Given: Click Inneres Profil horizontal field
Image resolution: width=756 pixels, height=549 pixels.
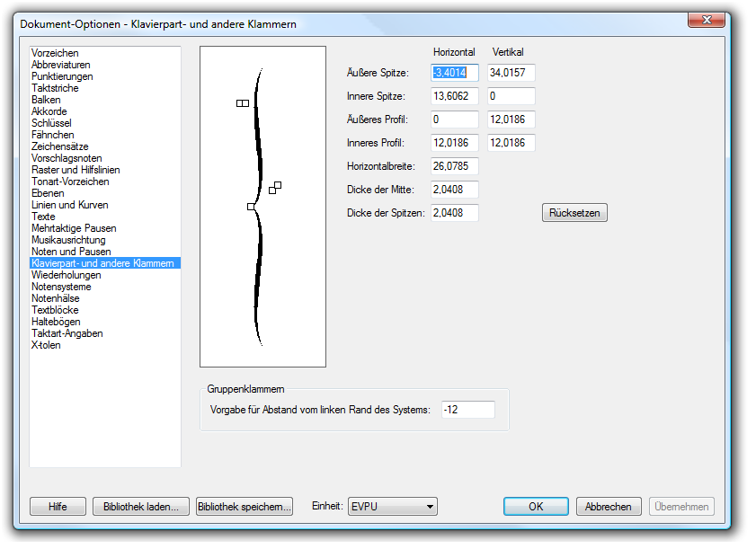Looking at the screenshot, I should pyautogui.click(x=454, y=143).
